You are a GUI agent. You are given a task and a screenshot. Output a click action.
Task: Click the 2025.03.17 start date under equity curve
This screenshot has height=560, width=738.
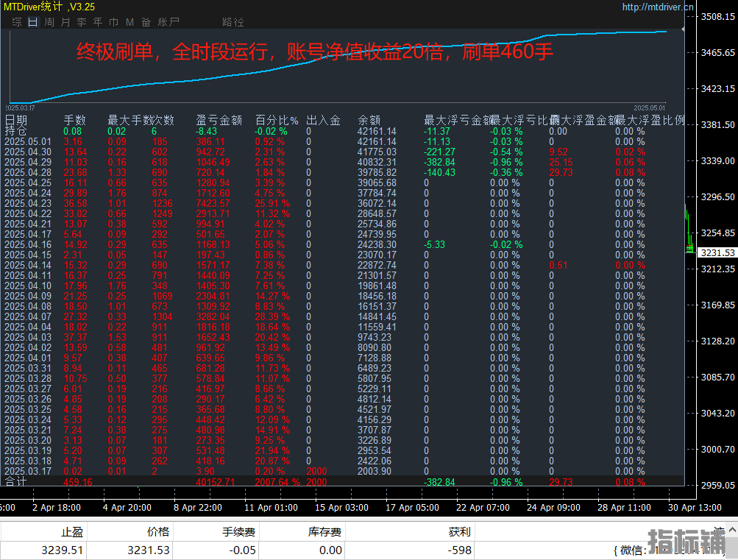pyautogui.click(x=20, y=107)
